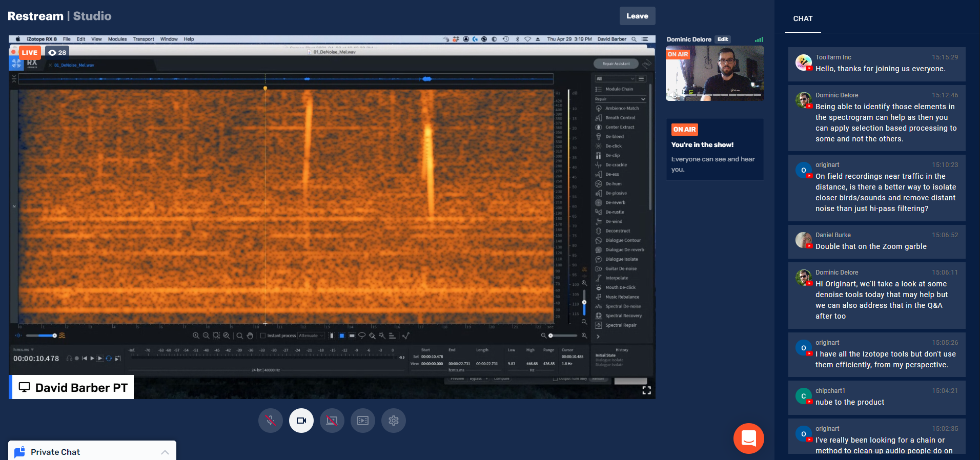Open the Dialogue Contour module
Viewport: 980px width, 460px height.
point(618,240)
